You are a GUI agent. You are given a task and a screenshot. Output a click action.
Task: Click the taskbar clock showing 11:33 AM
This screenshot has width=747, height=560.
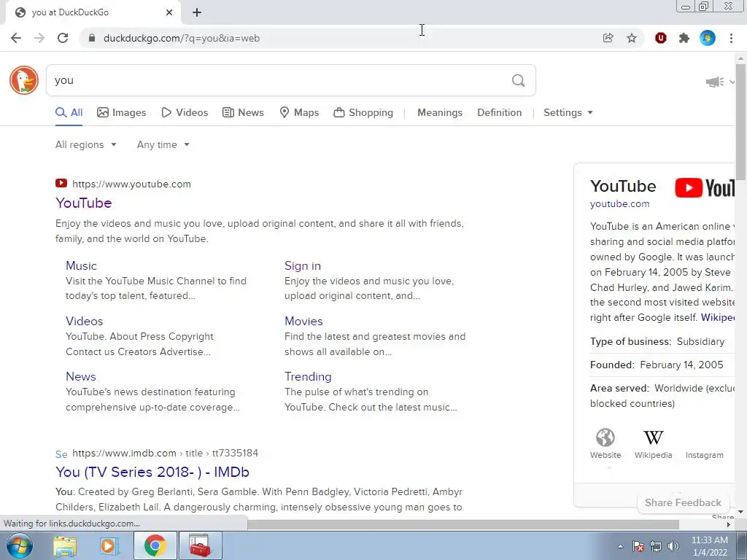coord(709,546)
